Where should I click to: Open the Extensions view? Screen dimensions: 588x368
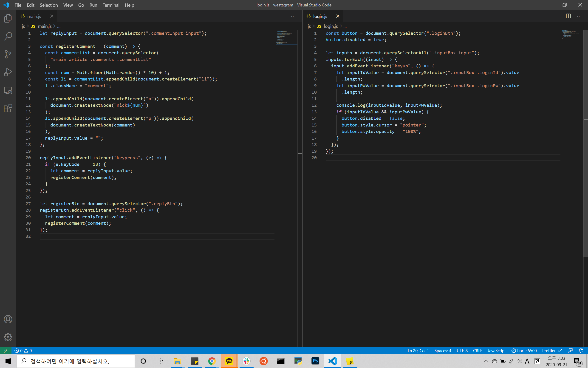click(x=8, y=108)
